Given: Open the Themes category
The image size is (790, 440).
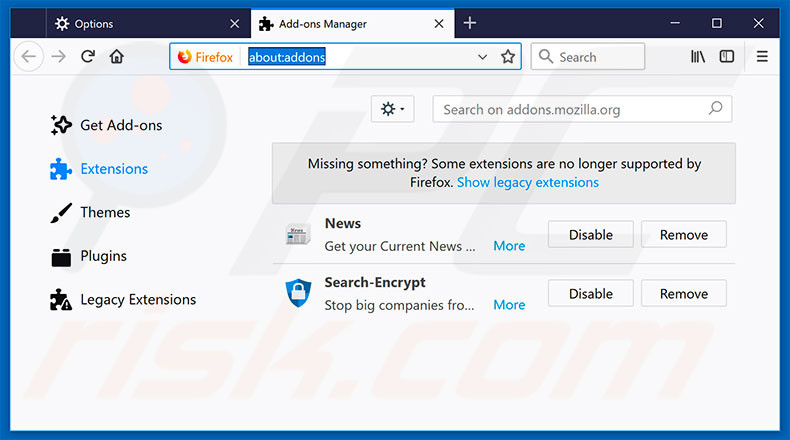Looking at the screenshot, I should [90, 213].
